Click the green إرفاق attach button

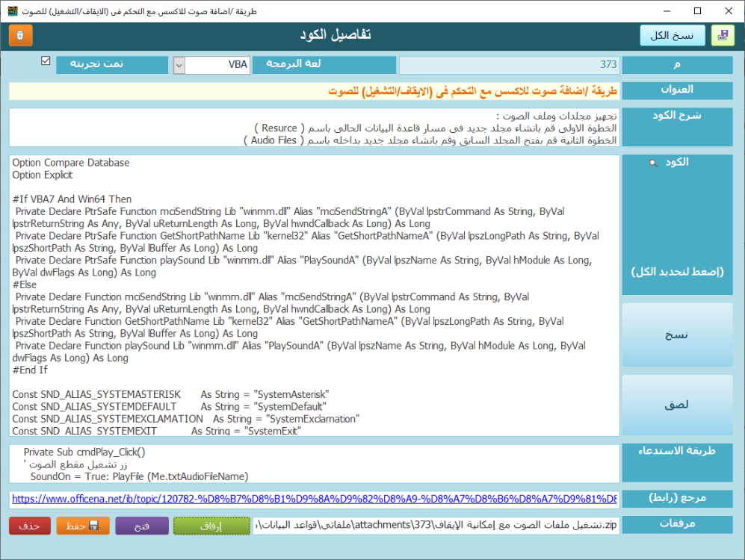211,526
